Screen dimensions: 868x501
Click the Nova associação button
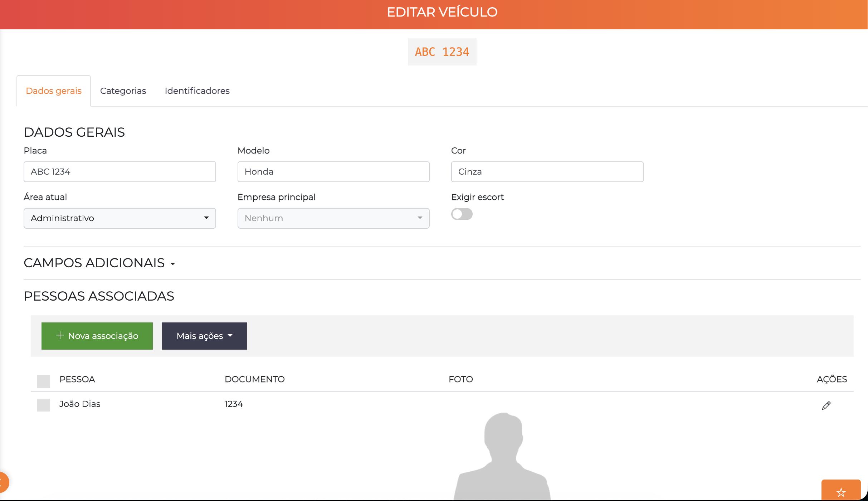[97, 336]
